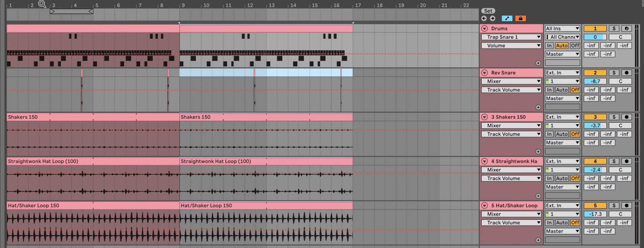Solo the Hat/Shaker Loop track
Viewport: 644px width, 248px height.
click(614, 206)
